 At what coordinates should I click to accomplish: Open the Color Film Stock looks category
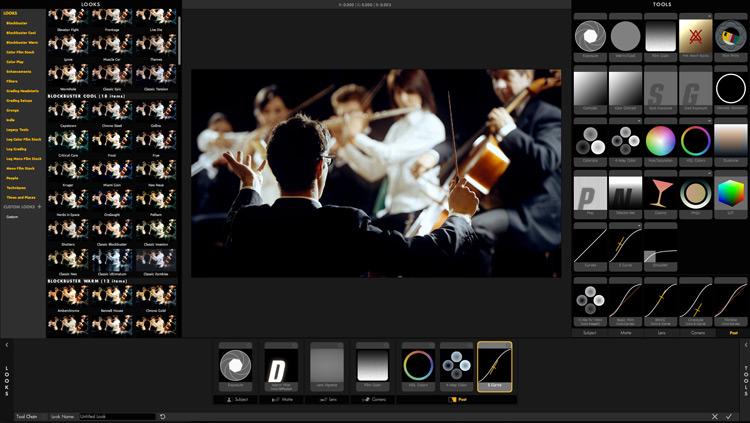pyautogui.click(x=20, y=52)
